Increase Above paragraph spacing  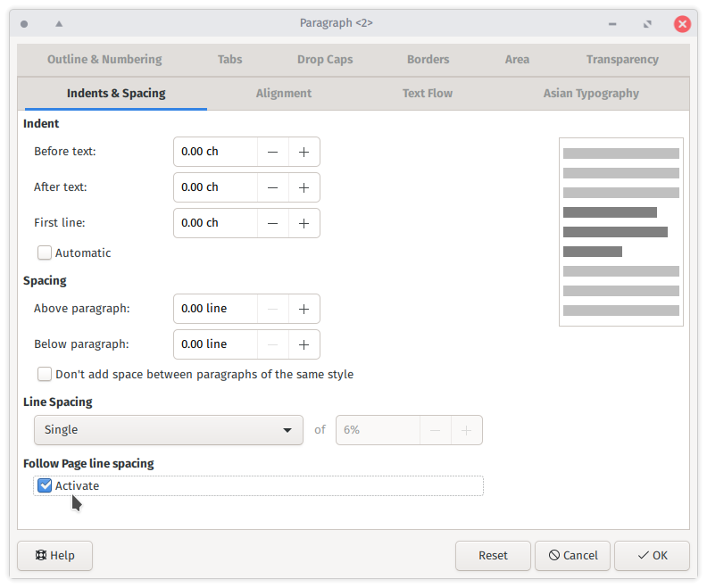304,309
